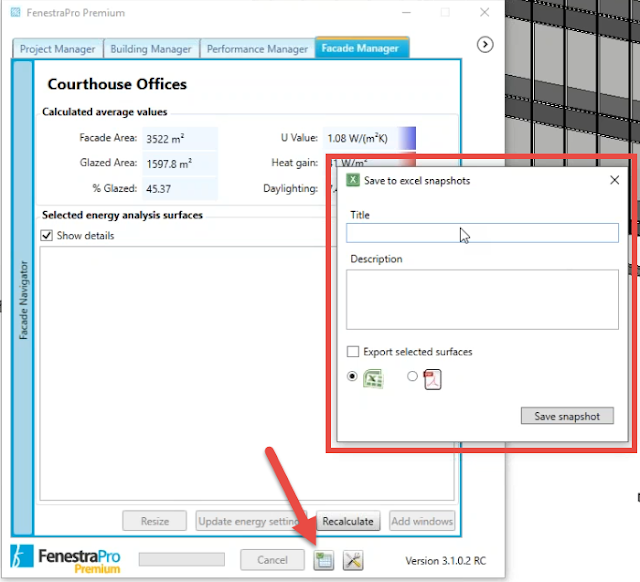The width and height of the screenshot is (640, 582).
Task: Click the Cancel button
Action: click(x=272, y=560)
